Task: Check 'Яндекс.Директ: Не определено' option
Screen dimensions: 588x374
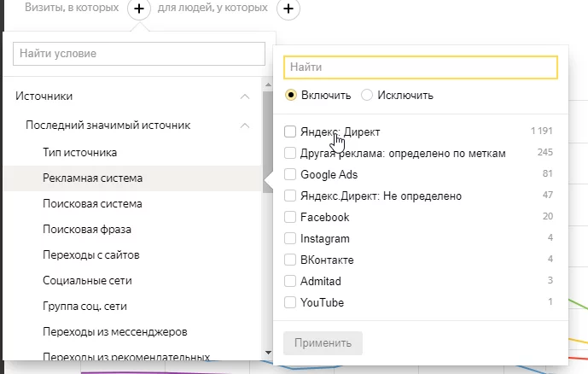Action: 290,196
